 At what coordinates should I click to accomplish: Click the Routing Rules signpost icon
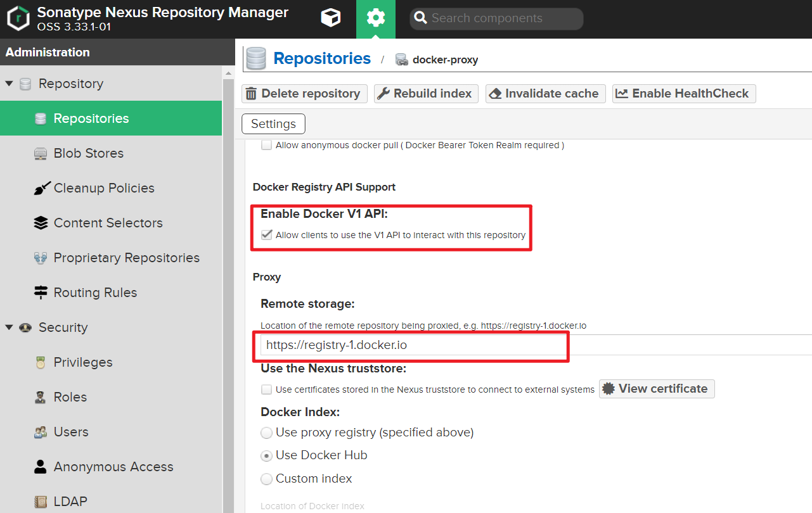(41, 293)
